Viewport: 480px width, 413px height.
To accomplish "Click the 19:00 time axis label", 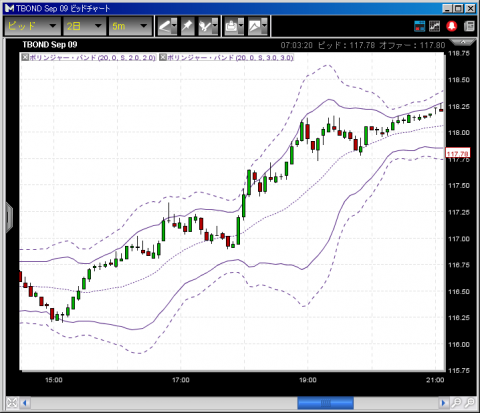I will [x=308, y=380].
